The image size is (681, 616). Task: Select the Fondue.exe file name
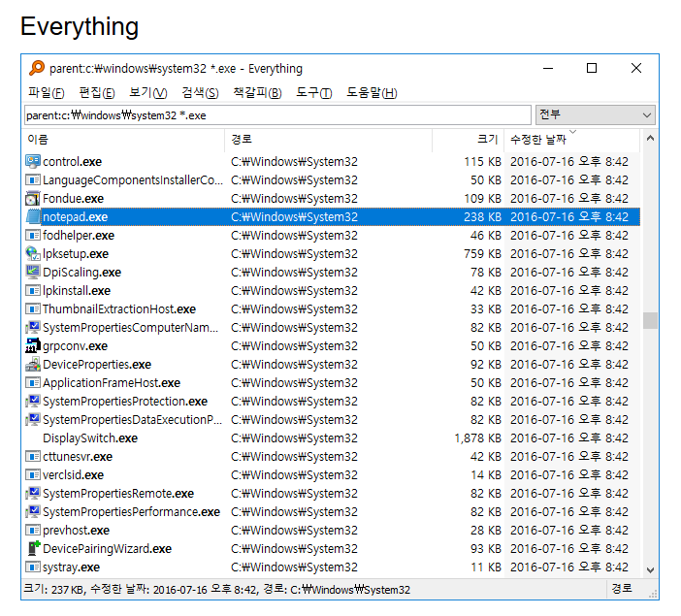[74, 199]
